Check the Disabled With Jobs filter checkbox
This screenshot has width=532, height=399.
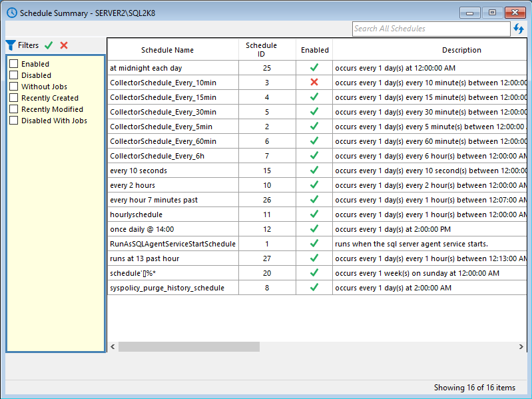pyautogui.click(x=13, y=120)
